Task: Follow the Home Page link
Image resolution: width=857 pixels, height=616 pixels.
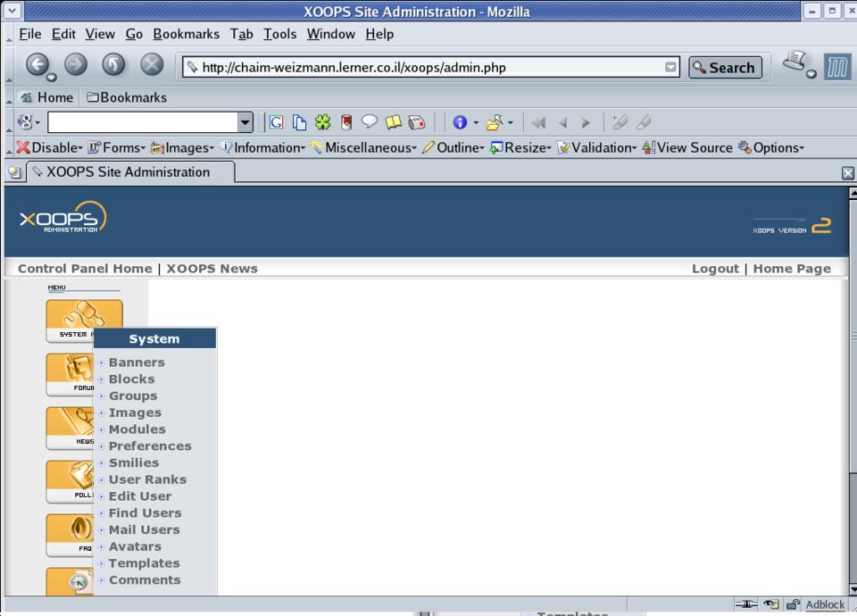Action: pos(792,269)
